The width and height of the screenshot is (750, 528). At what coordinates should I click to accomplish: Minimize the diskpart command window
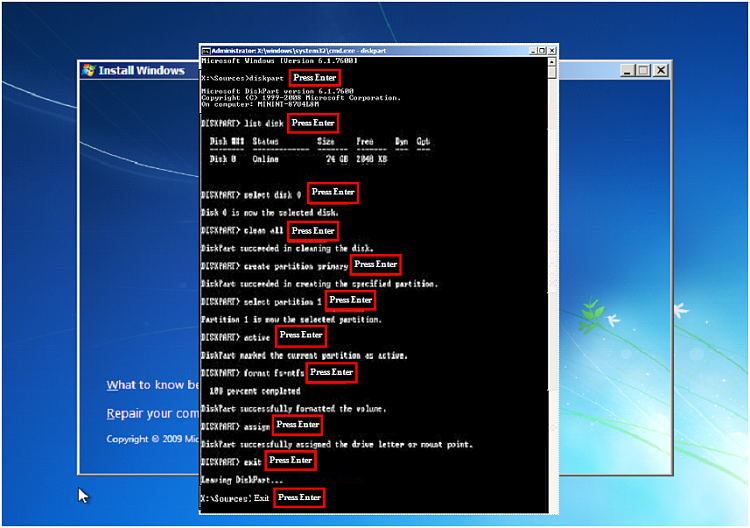click(x=534, y=51)
